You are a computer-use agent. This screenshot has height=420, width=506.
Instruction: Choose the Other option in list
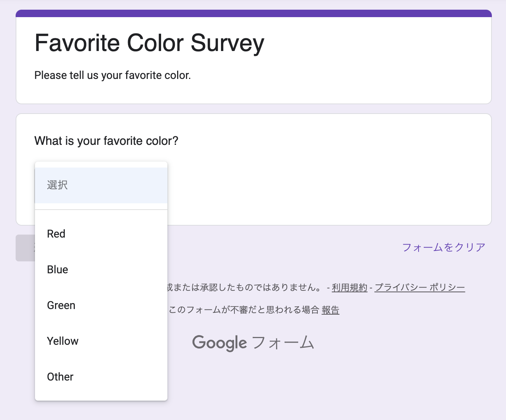point(60,377)
